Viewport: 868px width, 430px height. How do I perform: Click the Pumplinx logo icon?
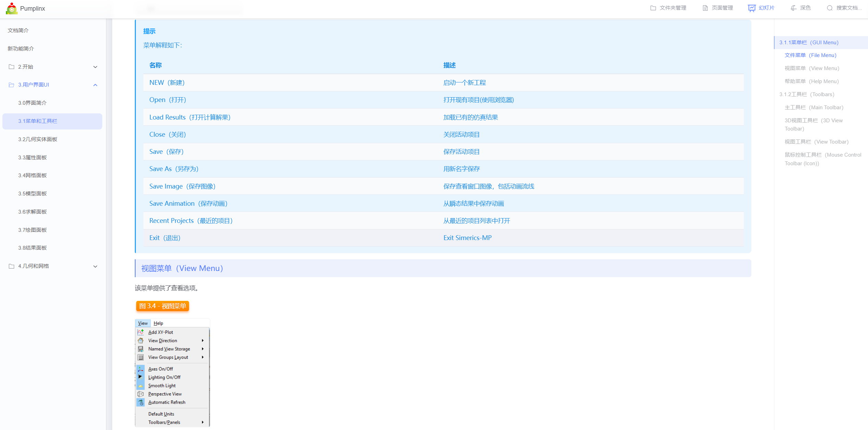(x=12, y=8)
